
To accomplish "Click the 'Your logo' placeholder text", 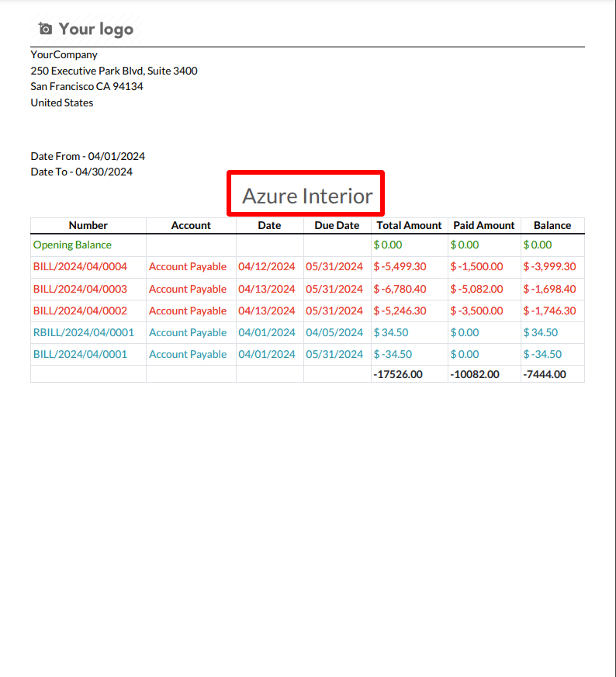I will (95, 30).
